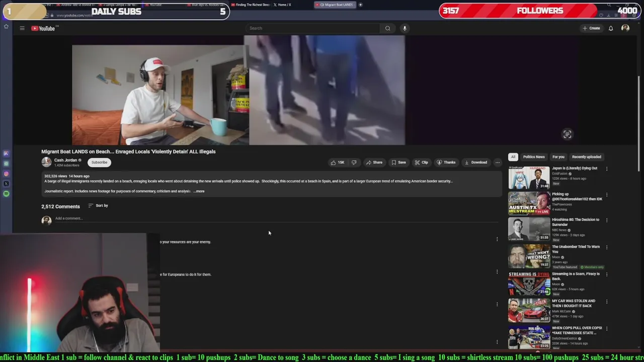Open the comments Sort by dropdown
The image size is (644, 362).
click(x=98, y=206)
